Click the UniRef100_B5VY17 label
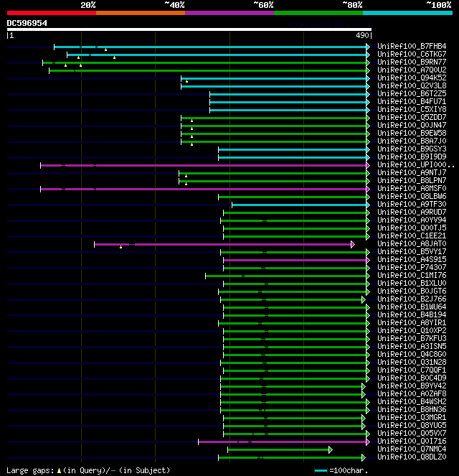The width and height of the screenshot is (459, 476). (412, 251)
